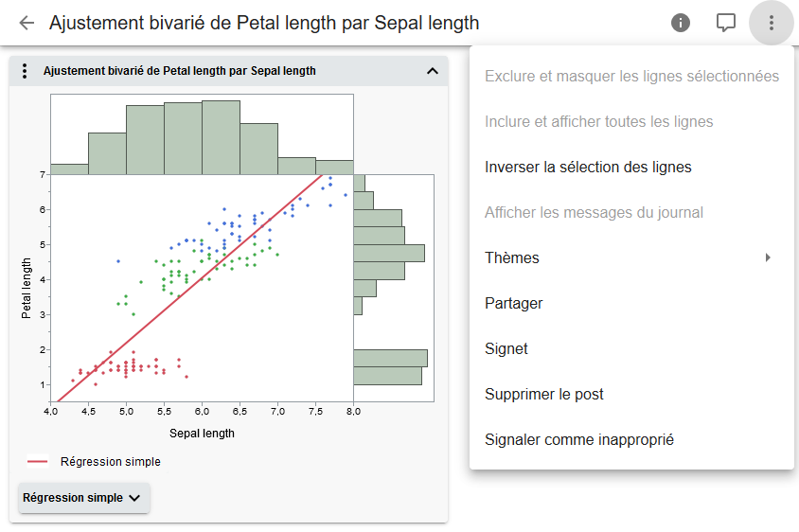Viewport: 799px width, 532px height.
Task: Click the panel title Ajustement bivarié header
Action: pyautogui.click(x=180, y=71)
